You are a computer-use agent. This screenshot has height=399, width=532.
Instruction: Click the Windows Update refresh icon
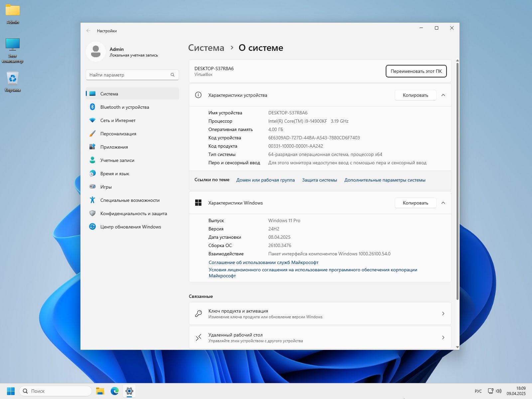coord(92,227)
